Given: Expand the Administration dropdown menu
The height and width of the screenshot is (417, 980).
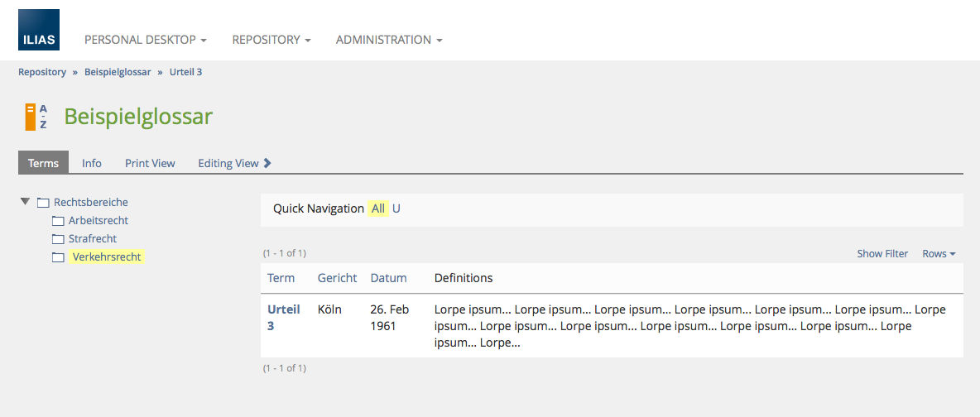Looking at the screenshot, I should point(389,40).
